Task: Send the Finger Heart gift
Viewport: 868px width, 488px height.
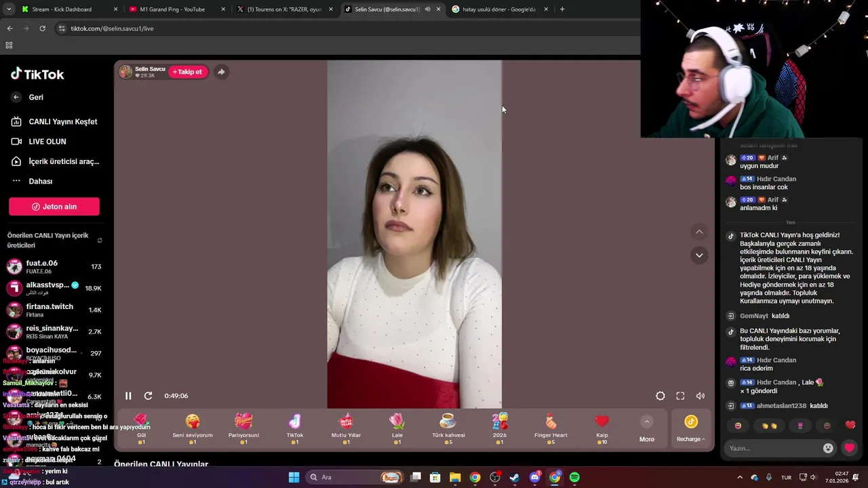Action: pyautogui.click(x=551, y=428)
